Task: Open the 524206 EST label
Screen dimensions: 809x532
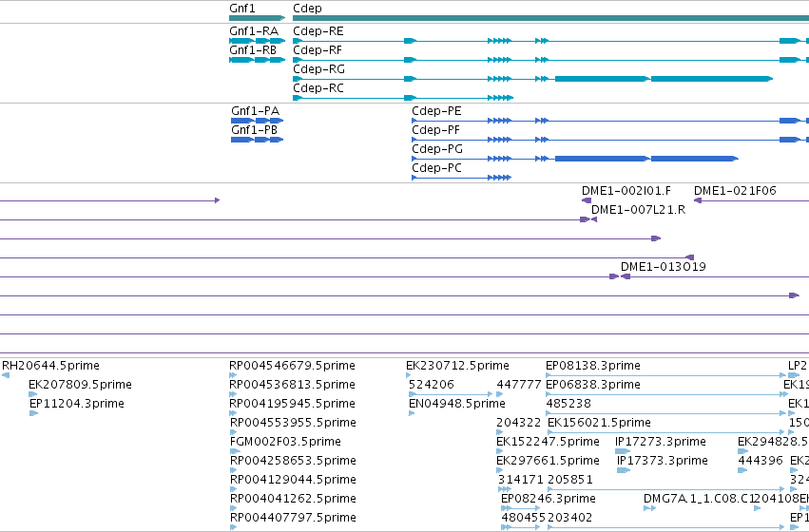Action: coord(432,385)
